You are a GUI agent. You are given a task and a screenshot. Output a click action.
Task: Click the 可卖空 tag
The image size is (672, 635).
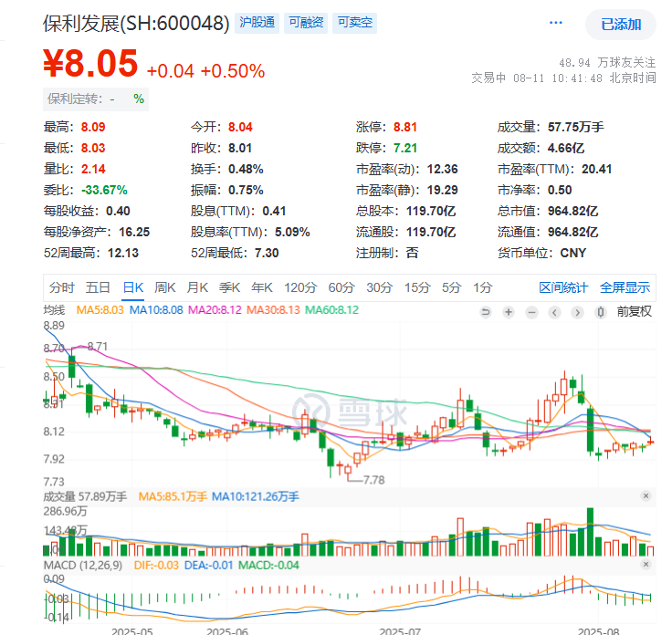pyautogui.click(x=355, y=22)
